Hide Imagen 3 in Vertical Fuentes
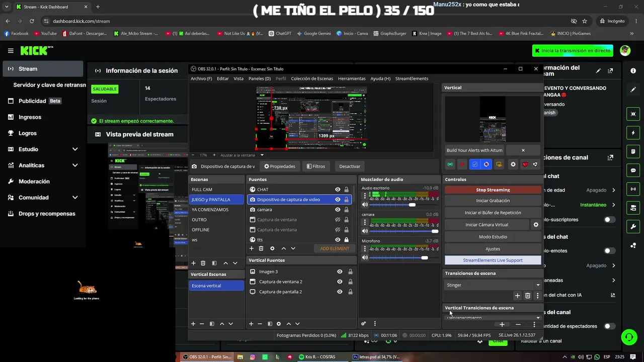Viewport: 644px width, 362px height. point(340,271)
